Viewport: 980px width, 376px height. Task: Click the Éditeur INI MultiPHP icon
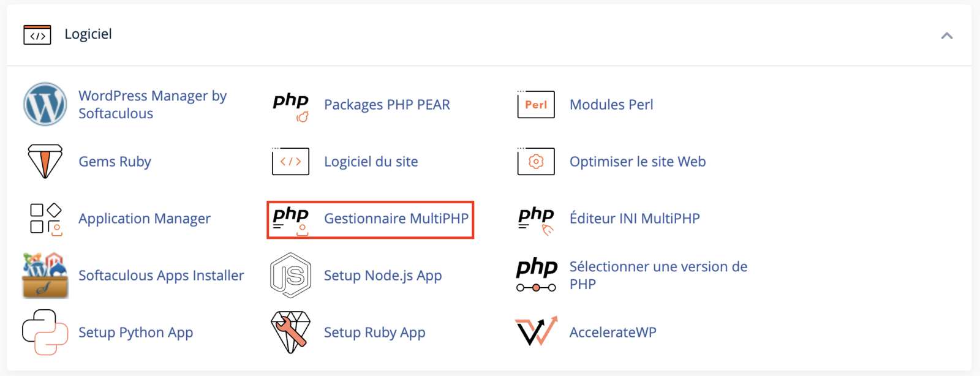(536, 220)
